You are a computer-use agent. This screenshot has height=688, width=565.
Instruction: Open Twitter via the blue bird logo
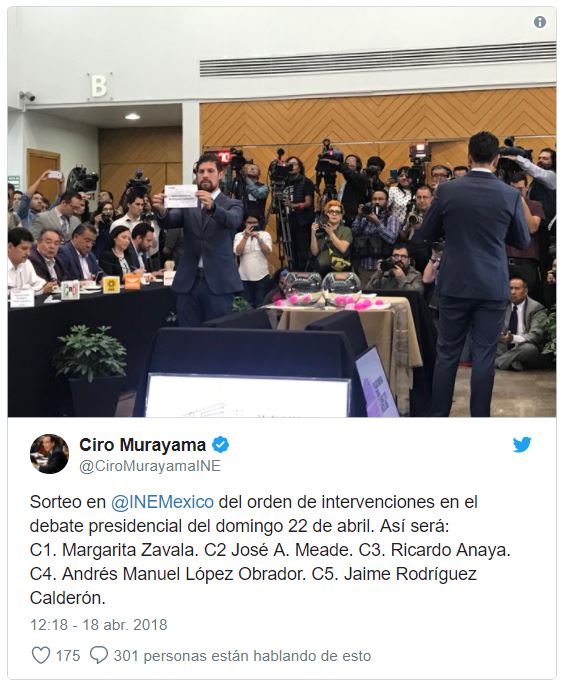[522, 444]
